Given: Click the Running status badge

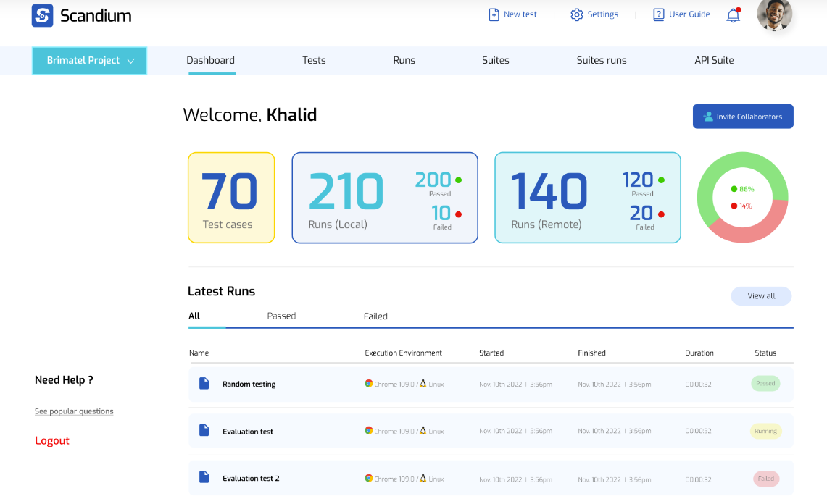Looking at the screenshot, I should click(x=765, y=431).
